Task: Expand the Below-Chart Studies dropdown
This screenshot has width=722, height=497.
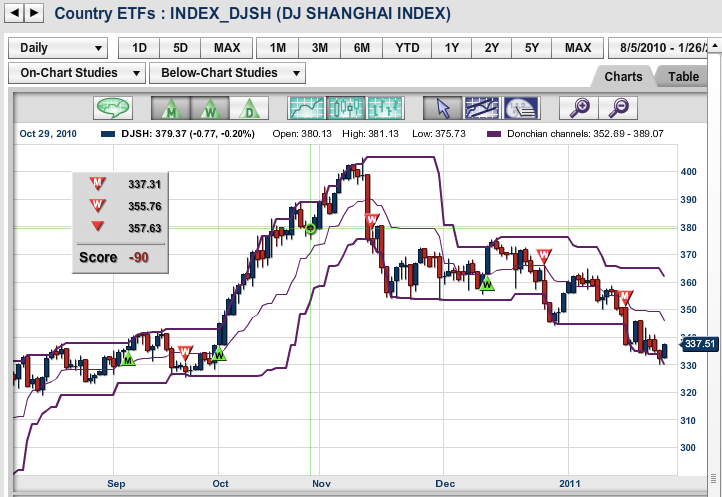Action: [x=227, y=72]
